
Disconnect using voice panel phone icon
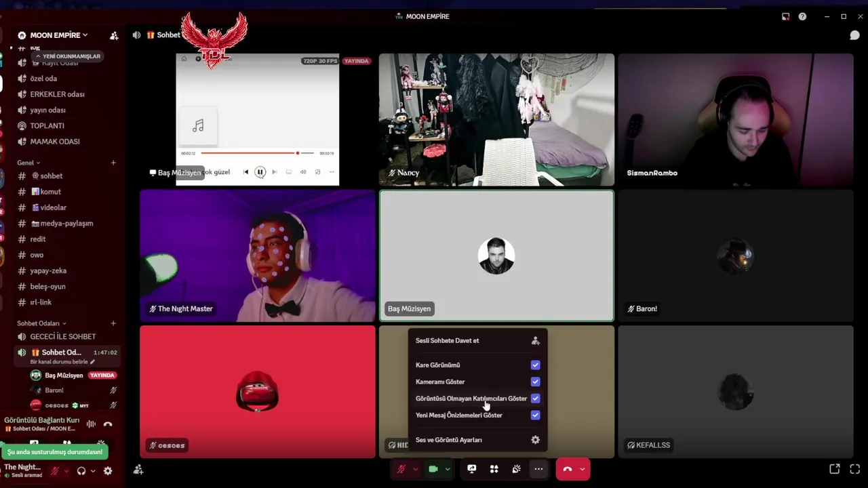coord(108,424)
